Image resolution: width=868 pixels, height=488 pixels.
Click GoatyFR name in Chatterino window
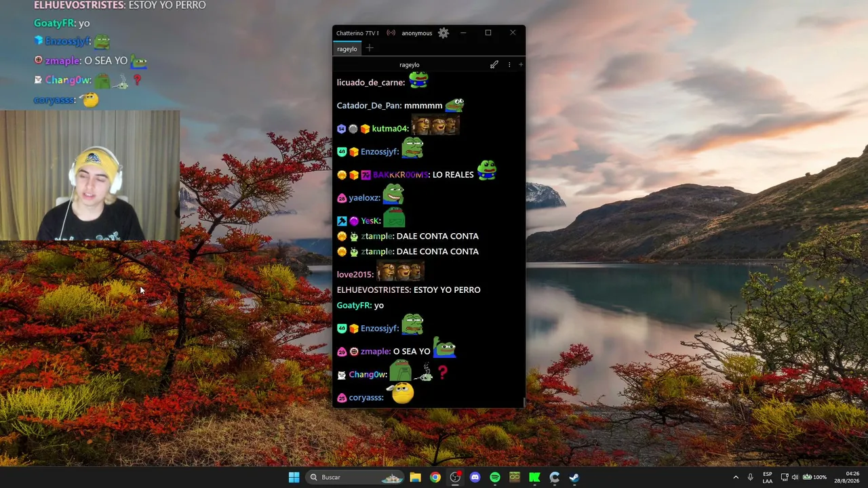354,306
